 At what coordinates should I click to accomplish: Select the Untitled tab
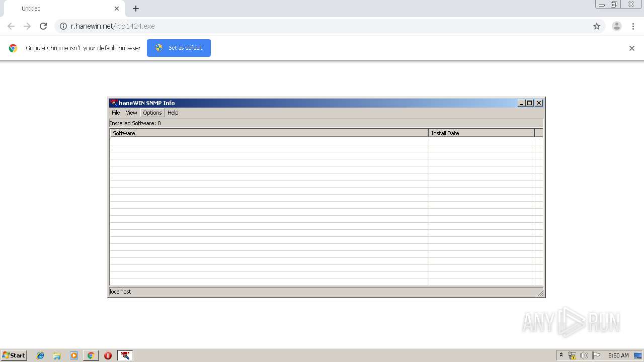tap(63, 9)
